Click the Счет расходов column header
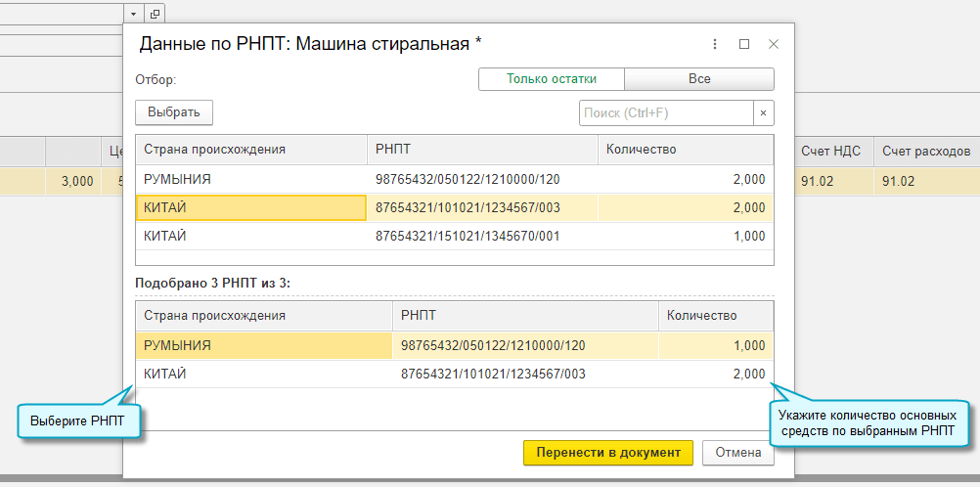The width and height of the screenshot is (980, 487). (925, 152)
